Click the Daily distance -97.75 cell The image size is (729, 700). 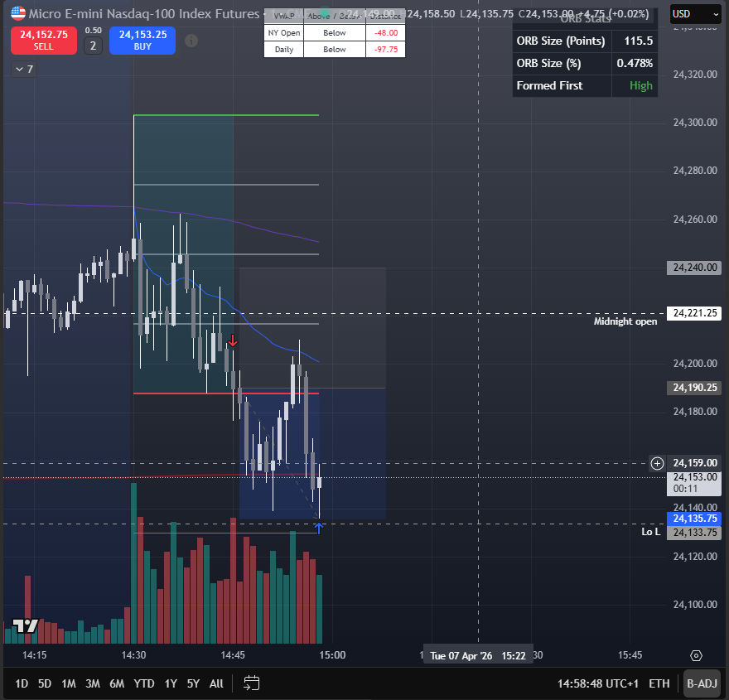point(386,49)
